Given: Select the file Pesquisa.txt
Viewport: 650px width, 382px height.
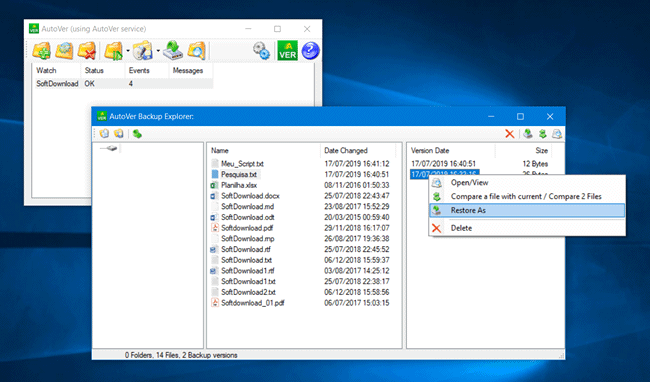Looking at the screenshot, I should pyautogui.click(x=239, y=174).
